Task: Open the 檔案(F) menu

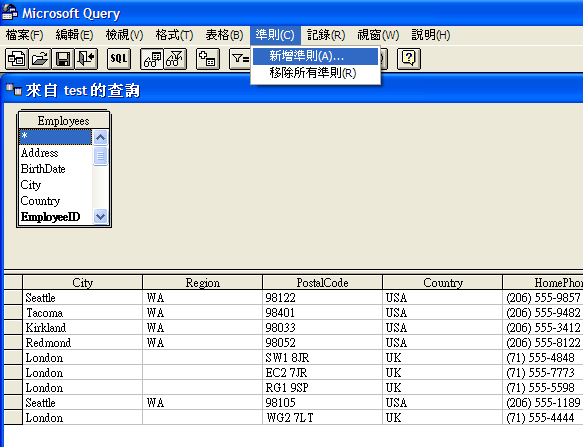Action: pos(25,35)
